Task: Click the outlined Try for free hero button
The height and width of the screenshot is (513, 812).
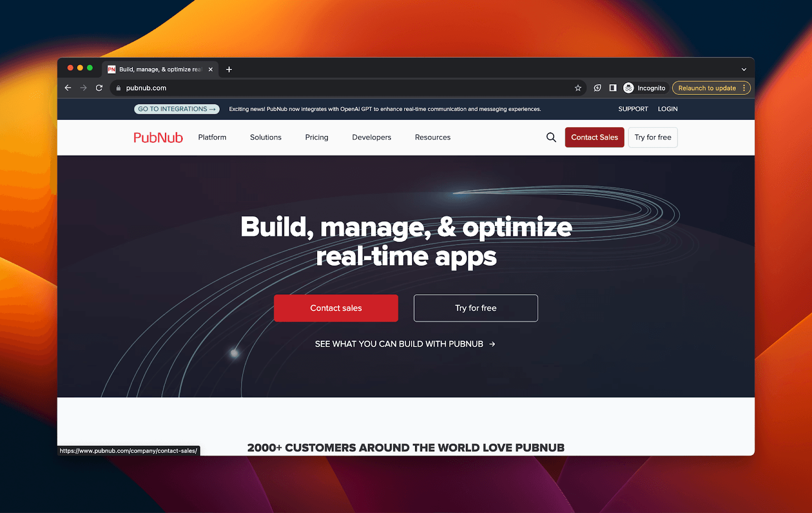Action: tap(476, 308)
